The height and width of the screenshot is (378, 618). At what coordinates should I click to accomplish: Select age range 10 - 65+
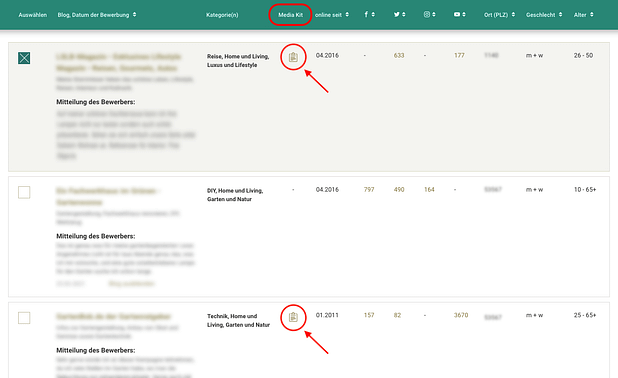585,190
